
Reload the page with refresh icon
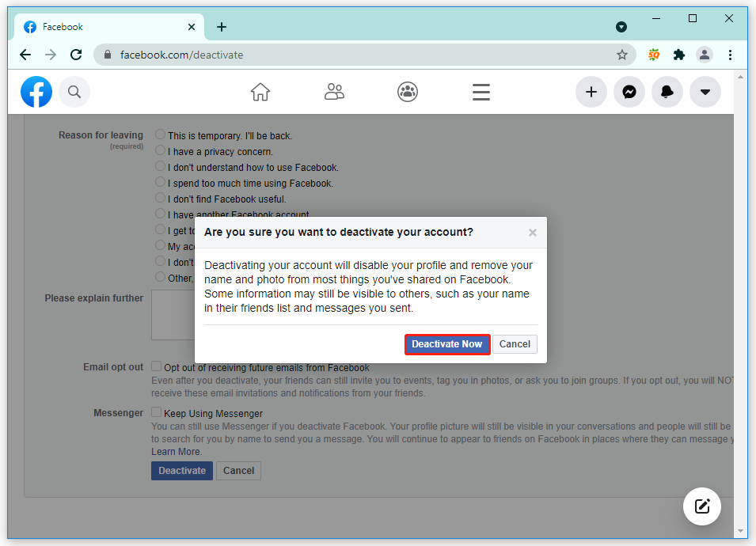tap(76, 55)
